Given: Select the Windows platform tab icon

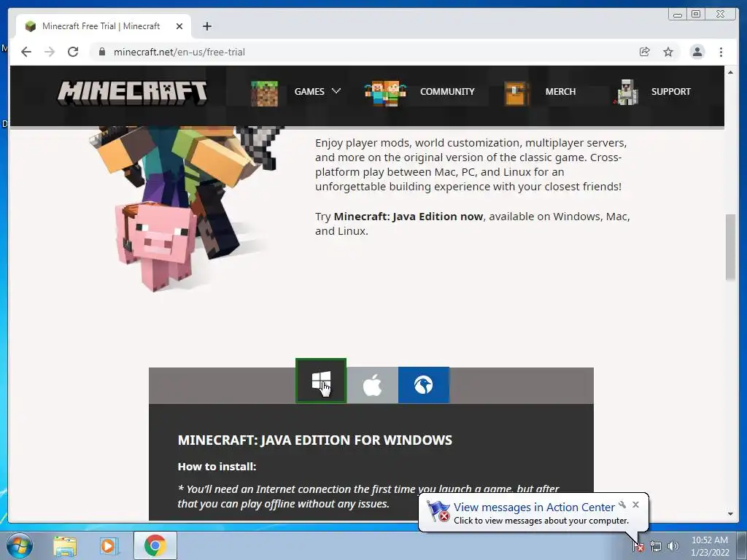Looking at the screenshot, I should tap(321, 381).
